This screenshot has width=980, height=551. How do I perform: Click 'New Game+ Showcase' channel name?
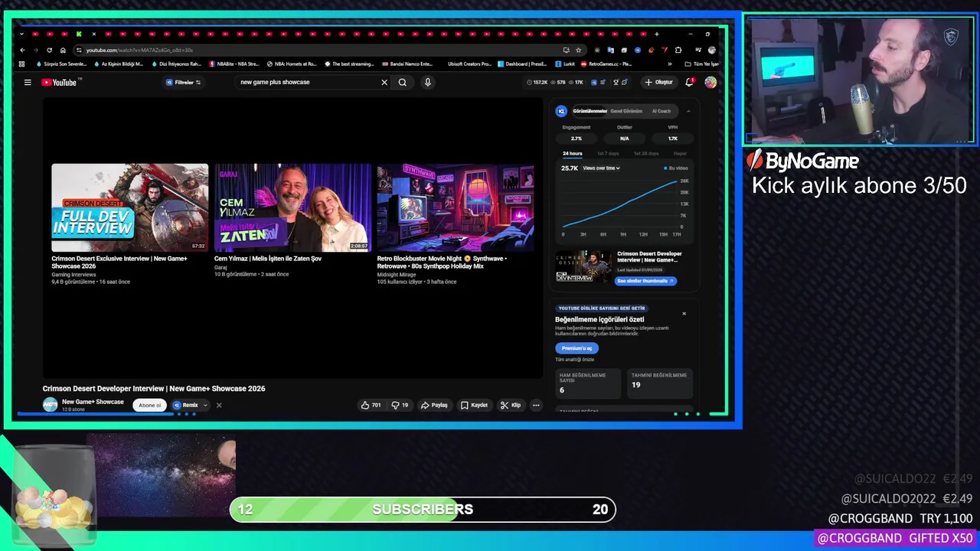pos(93,402)
